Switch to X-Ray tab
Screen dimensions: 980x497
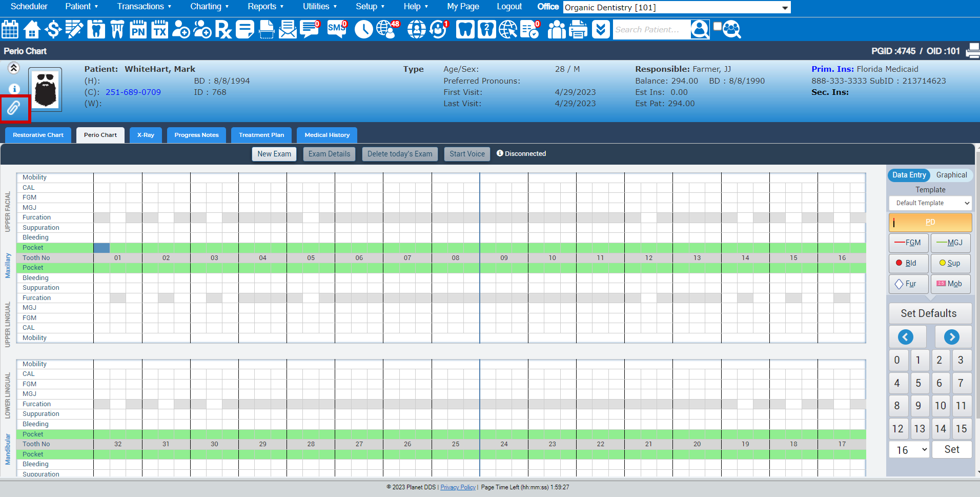click(146, 135)
